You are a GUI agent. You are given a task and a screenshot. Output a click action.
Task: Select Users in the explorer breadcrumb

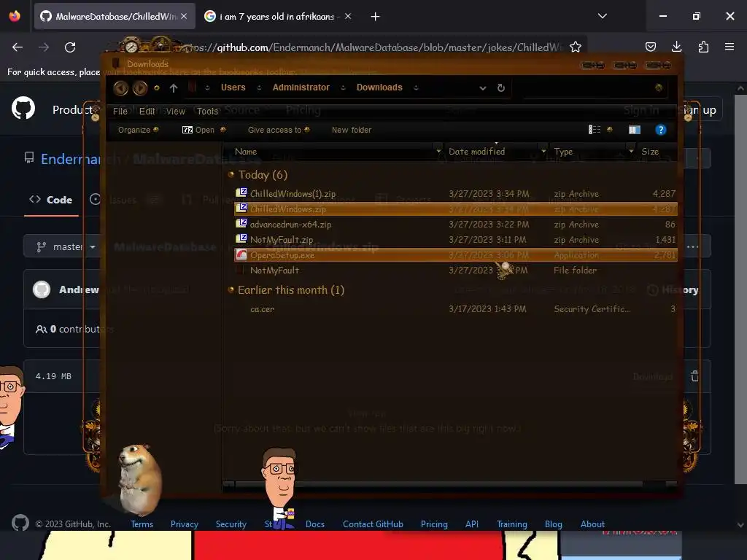[233, 87]
